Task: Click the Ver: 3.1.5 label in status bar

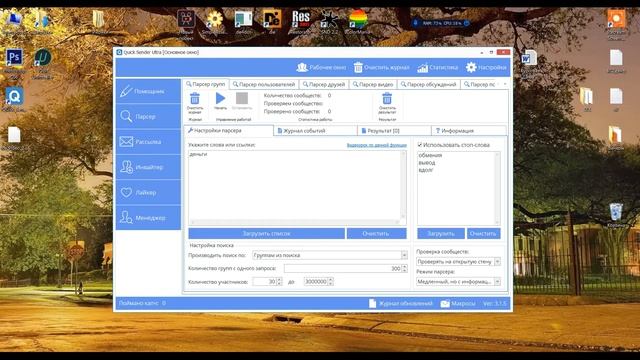Action: click(494, 303)
